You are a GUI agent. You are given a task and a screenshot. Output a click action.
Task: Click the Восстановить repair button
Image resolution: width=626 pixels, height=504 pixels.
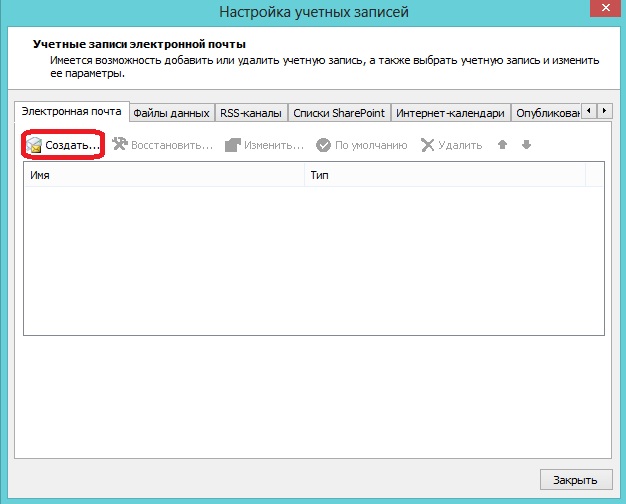click(162, 145)
